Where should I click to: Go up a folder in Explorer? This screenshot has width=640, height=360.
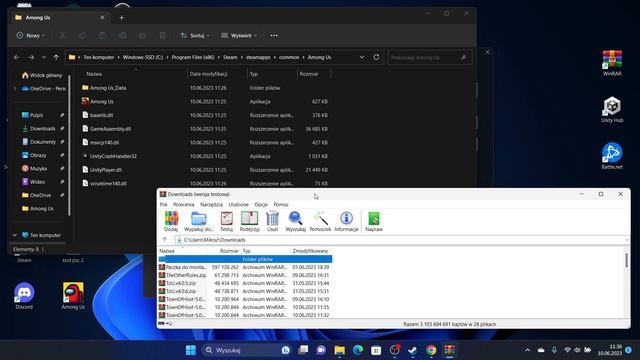tap(56, 57)
